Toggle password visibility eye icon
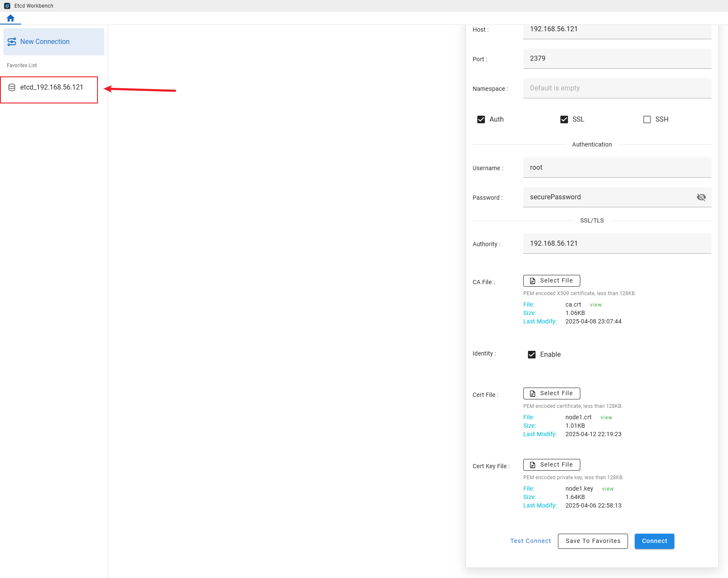Screen dimensions: 728x578 point(701,197)
